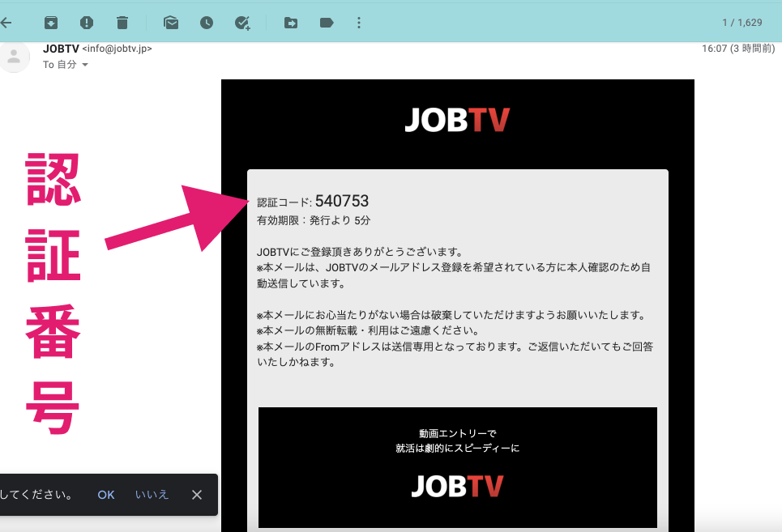This screenshot has height=532, width=782.
Task: Click the JOBTVにご登録頂きありがとうございます line
Action: pyautogui.click(x=360, y=252)
